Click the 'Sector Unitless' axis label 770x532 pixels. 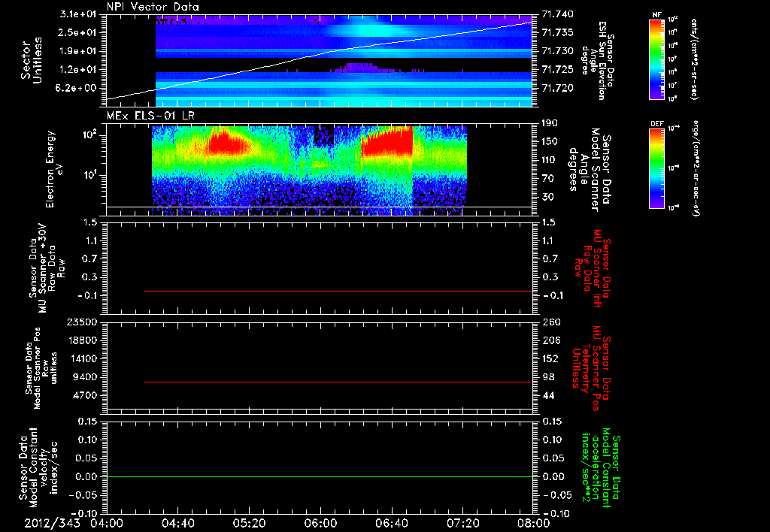coord(32,60)
